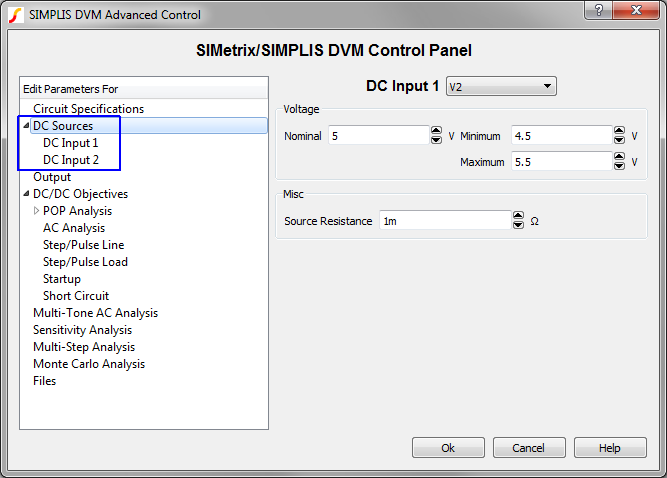
Task: Click the Source Resistance input field
Action: tap(445, 221)
